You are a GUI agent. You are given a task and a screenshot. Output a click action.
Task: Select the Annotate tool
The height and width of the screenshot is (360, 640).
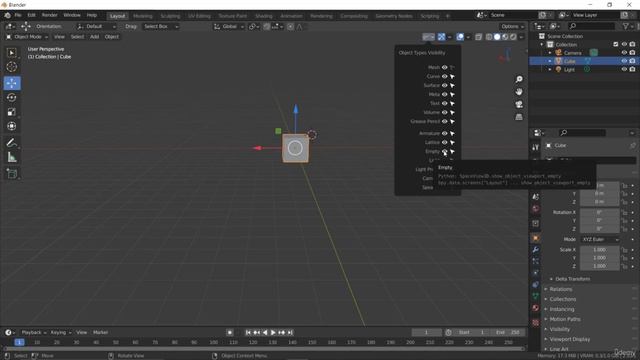coord(11,142)
